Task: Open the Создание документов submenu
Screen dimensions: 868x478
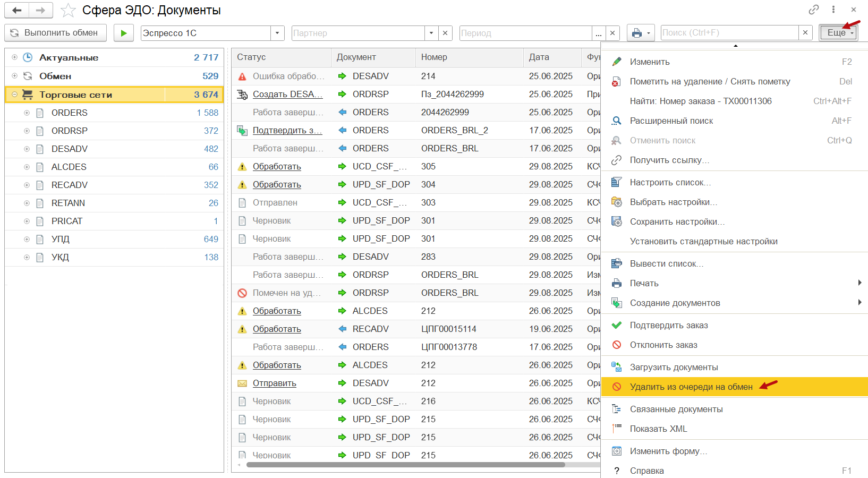Action: pos(734,303)
